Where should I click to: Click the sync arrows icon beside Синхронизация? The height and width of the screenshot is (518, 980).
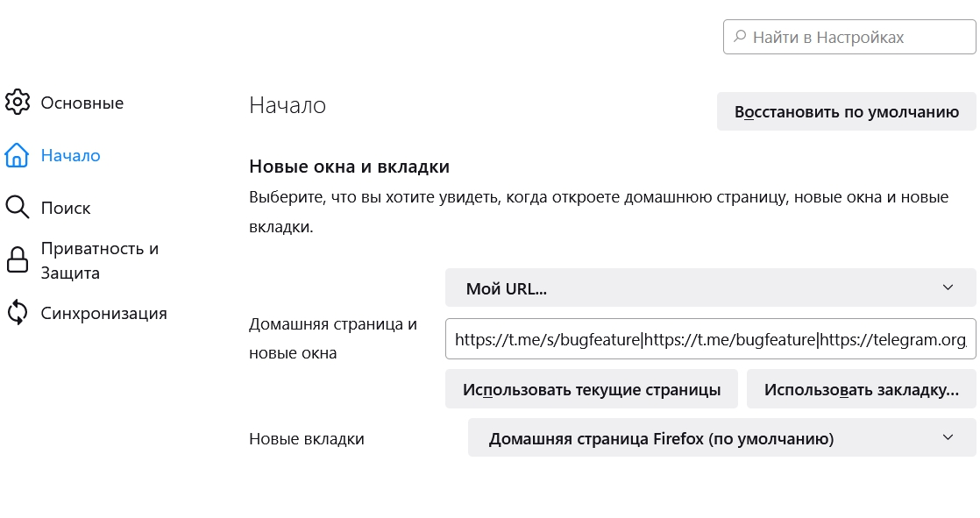pyautogui.click(x=18, y=313)
